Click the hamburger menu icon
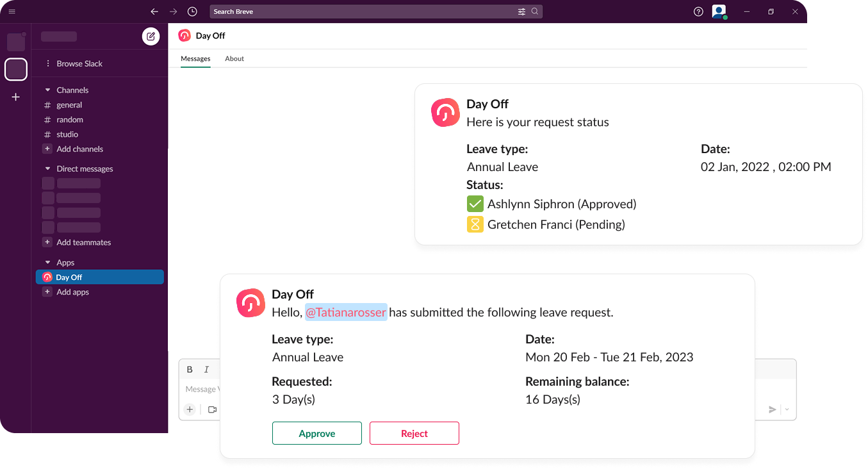The width and height of the screenshot is (868, 469). 12,12
